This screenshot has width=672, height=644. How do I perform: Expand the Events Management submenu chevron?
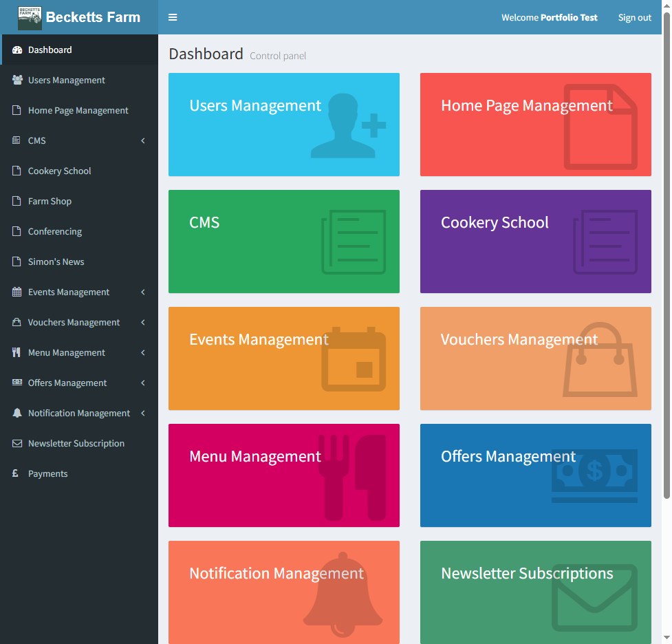pos(142,292)
